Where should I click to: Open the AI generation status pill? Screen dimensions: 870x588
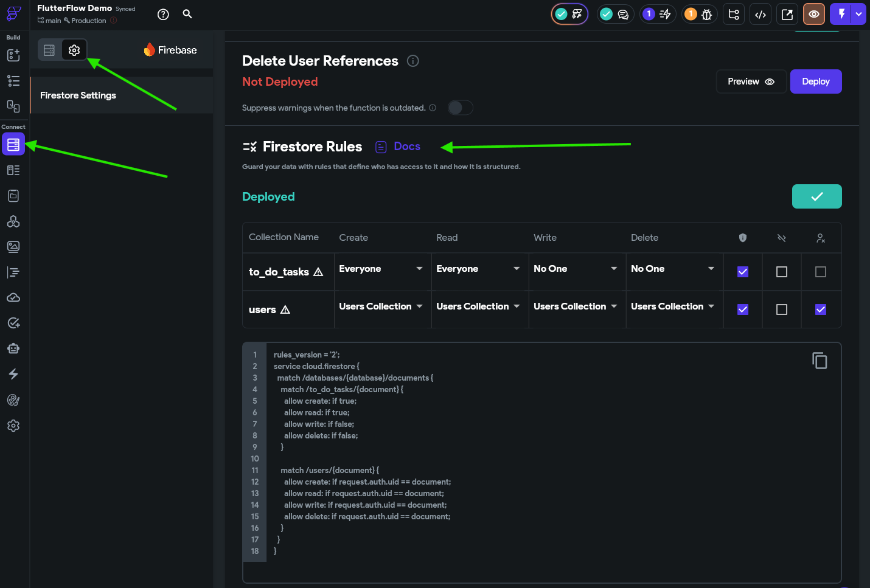click(x=569, y=14)
